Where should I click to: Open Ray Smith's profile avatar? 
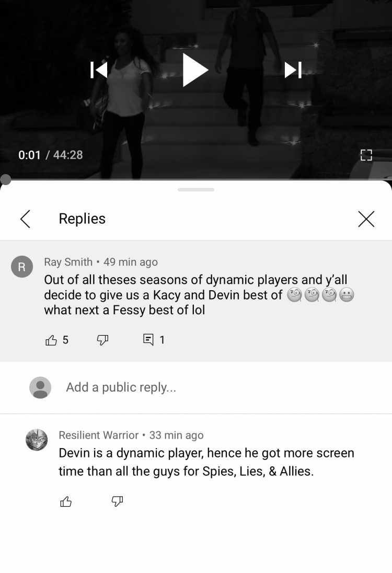[x=22, y=267]
